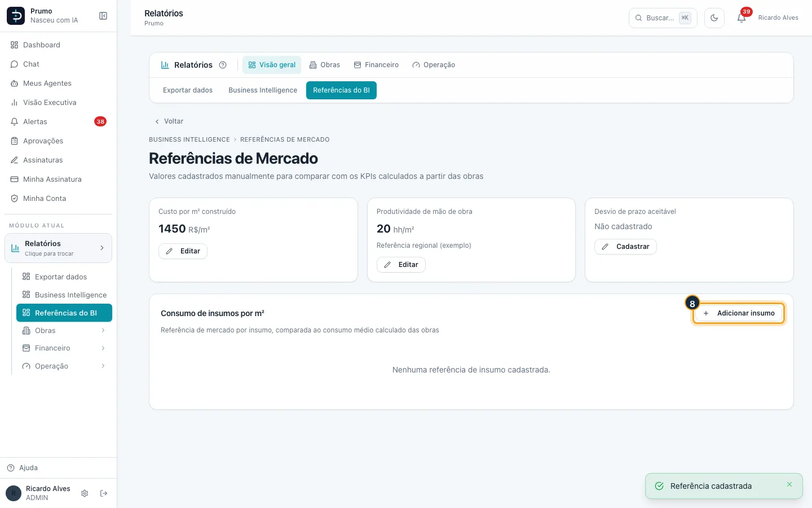The image size is (812, 508).
Task: Switch module via Relatórios selector
Action: pyautogui.click(x=59, y=248)
